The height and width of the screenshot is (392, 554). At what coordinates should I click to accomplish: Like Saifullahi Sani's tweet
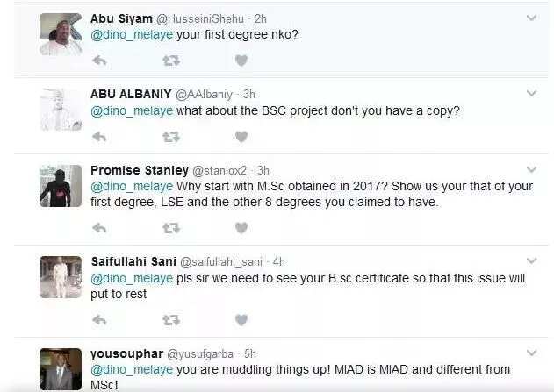tap(241, 320)
